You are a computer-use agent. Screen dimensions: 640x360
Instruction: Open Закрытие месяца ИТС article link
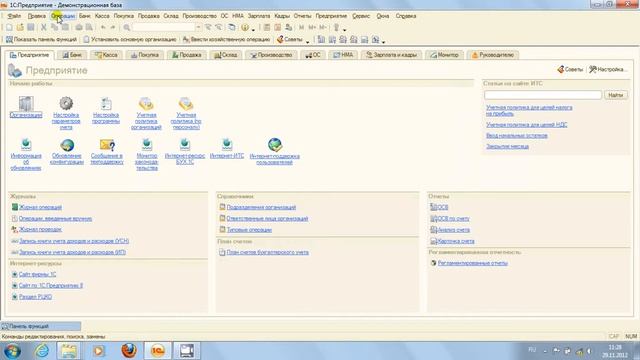click(x=507, y=146)
